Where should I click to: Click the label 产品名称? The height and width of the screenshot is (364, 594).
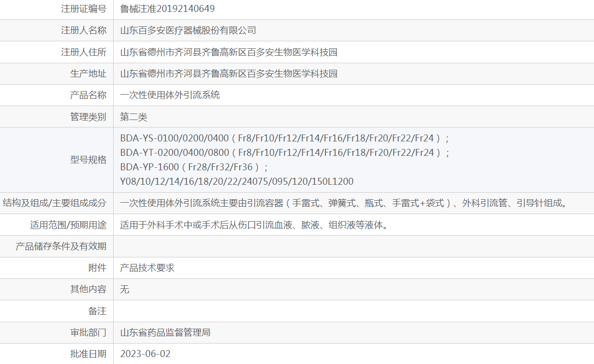point(88,95)
